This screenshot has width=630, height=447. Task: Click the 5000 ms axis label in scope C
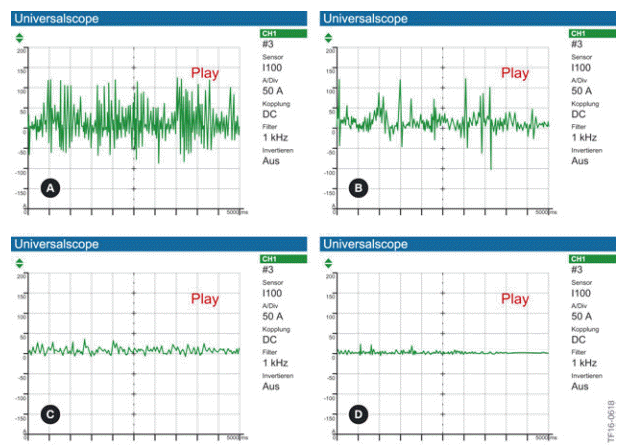pyautogui.click(x=237, y=437)
